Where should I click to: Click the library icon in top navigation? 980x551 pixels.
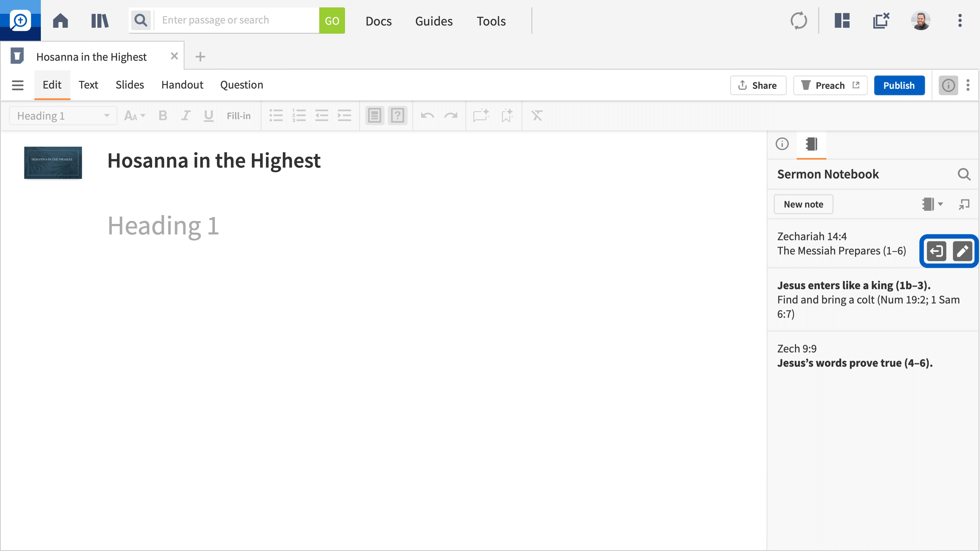pos(100,20)
